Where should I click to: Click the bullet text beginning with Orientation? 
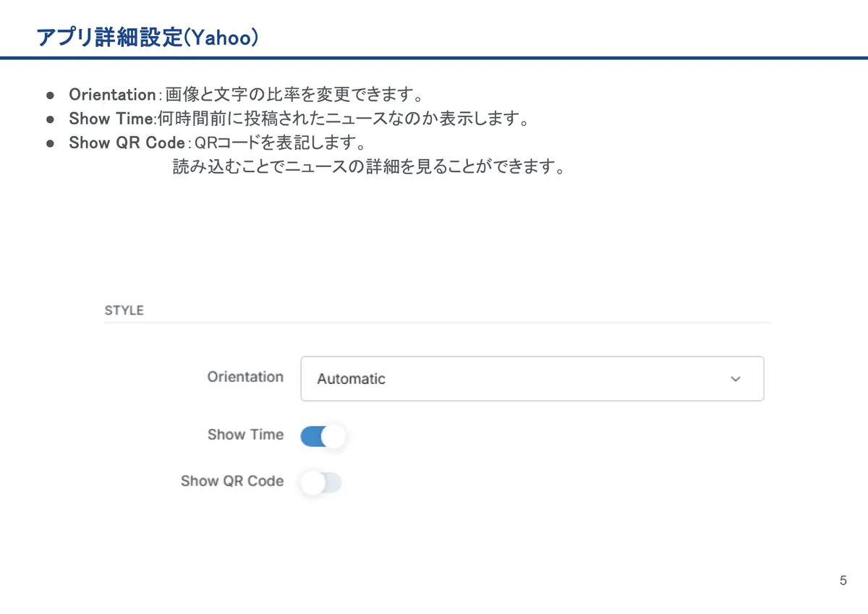[246, 95]
